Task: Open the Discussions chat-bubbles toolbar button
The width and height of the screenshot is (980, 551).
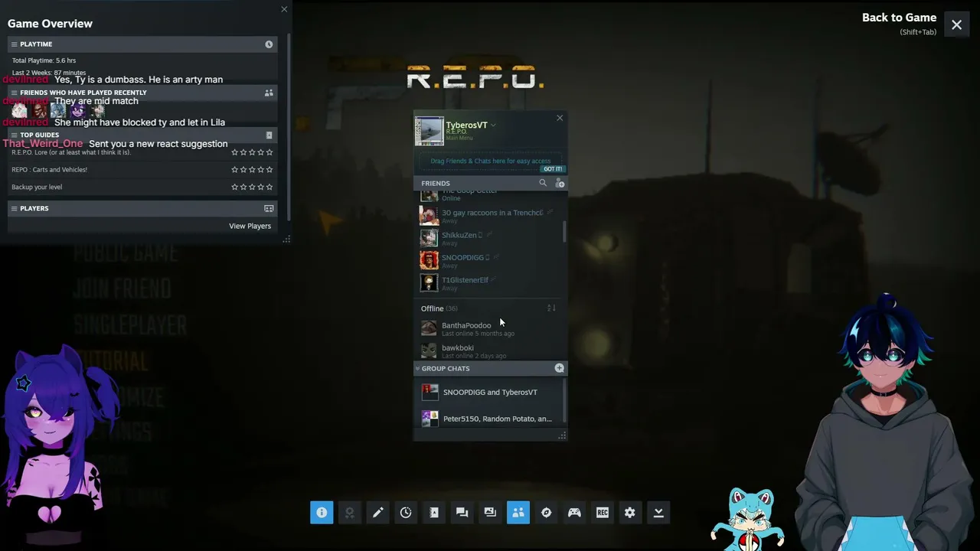Action: (x=462, y=513)
